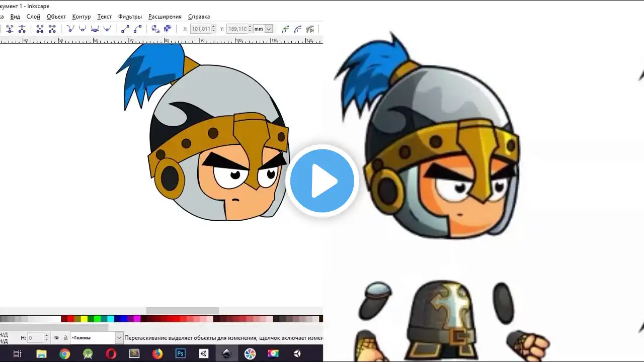Click the status bar hint starting 'Перетаскивание выделяет'
The height and width of the screenshot is (362, 644).
click(x=223, y=338)
